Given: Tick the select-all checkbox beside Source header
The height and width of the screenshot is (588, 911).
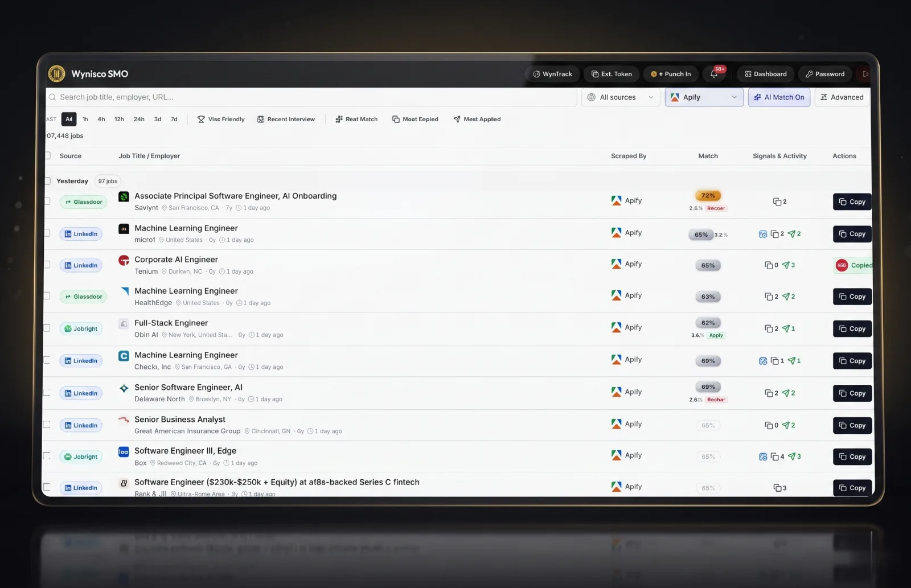Looking at the screenshot, I should (x=47, y=155).
